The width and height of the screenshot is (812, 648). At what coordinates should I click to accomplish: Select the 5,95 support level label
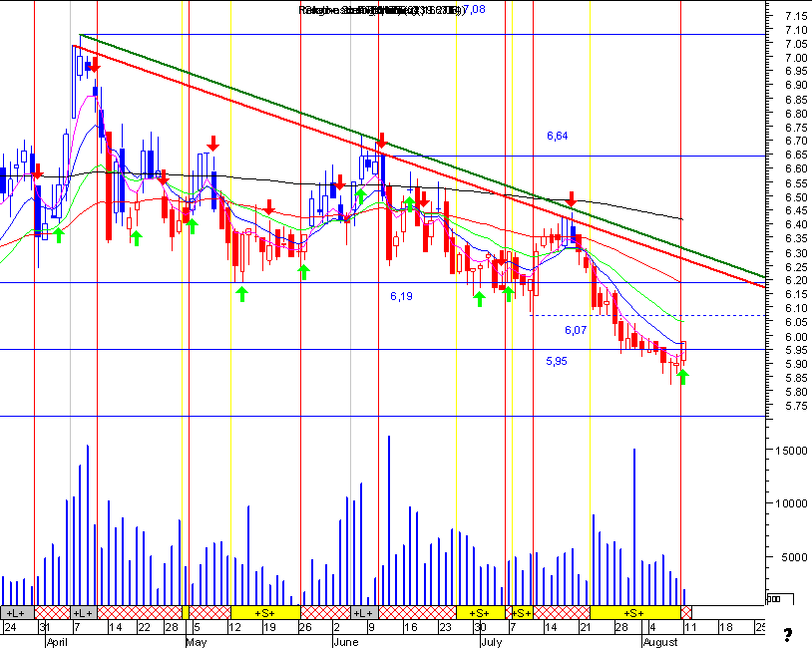557,361
